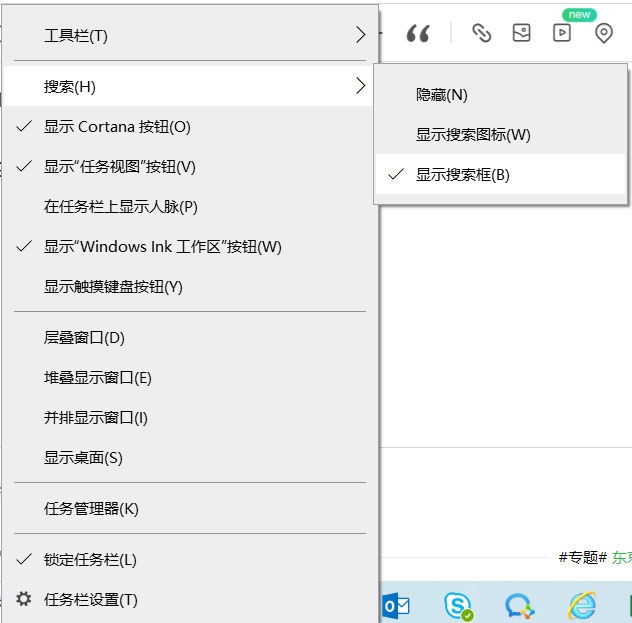Choose 并排显示窗口(I)
Viewport: 632px width, 623px height.
189,417
